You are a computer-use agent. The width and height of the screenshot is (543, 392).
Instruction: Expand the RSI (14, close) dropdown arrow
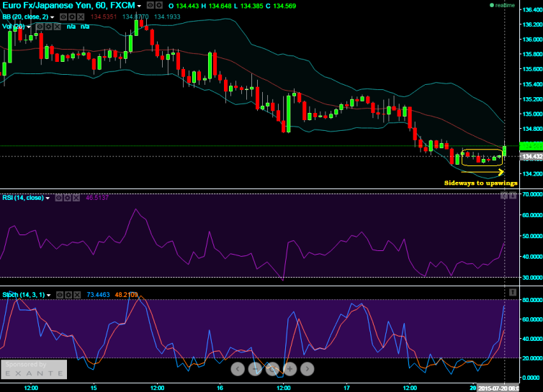(48, 199)
